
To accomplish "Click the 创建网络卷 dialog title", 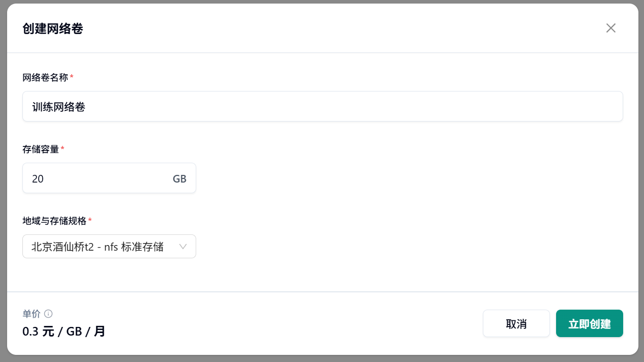I will pyautogui.click(x=53, y=28).
